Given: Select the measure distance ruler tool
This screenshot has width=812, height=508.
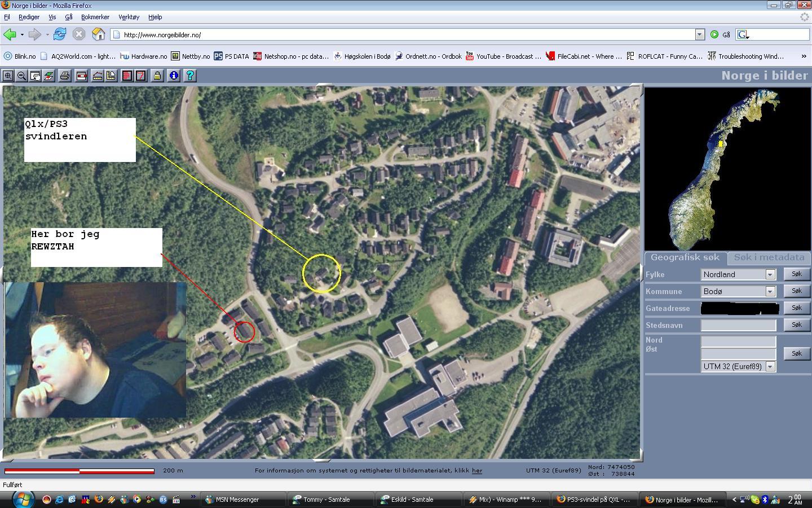Looking at the screenshot, I should pyautogui.click(x=98, y=76).
